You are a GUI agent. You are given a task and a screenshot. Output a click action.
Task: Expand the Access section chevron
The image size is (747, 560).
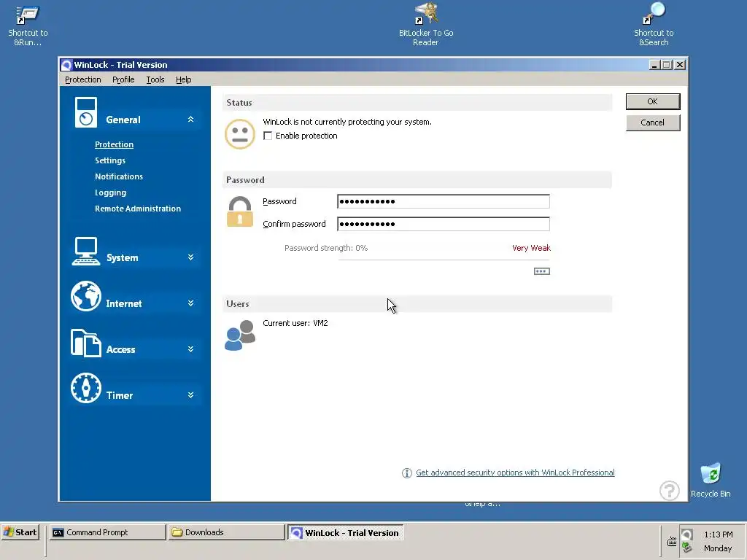190,349
